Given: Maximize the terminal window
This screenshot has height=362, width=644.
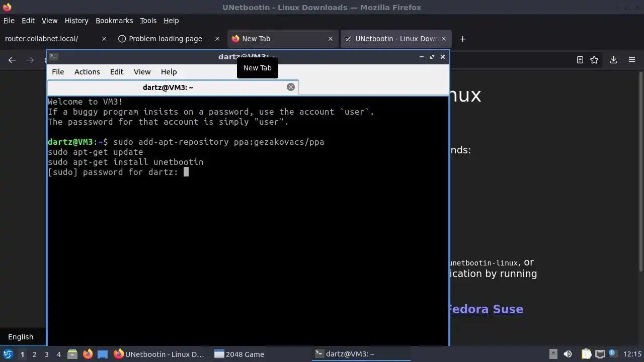Looking at the screenshot, I should pos(432,57).
